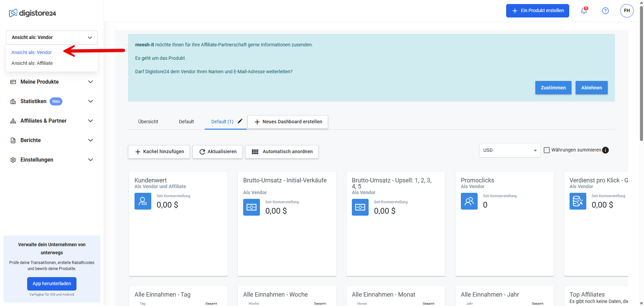The image size is (644, 306).
Task: Open the Ansicht als: Vendor dropdown
Action: [x=52, y=38]
